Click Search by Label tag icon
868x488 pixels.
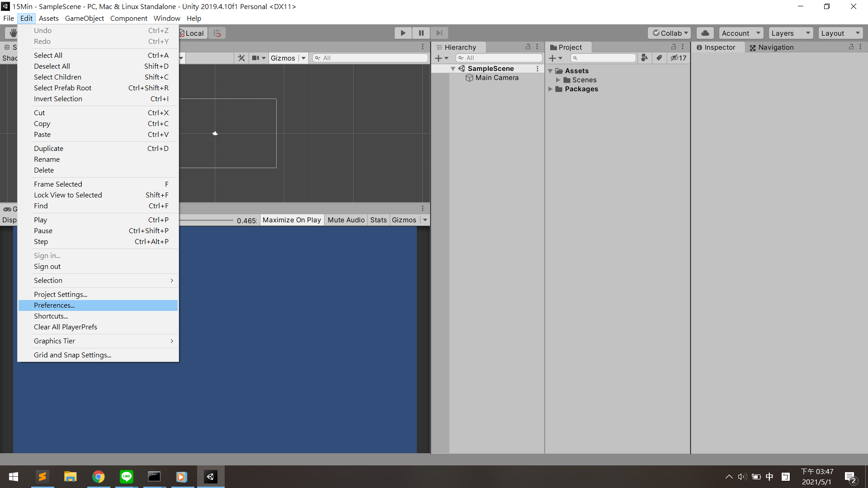[x=659, y=58]
